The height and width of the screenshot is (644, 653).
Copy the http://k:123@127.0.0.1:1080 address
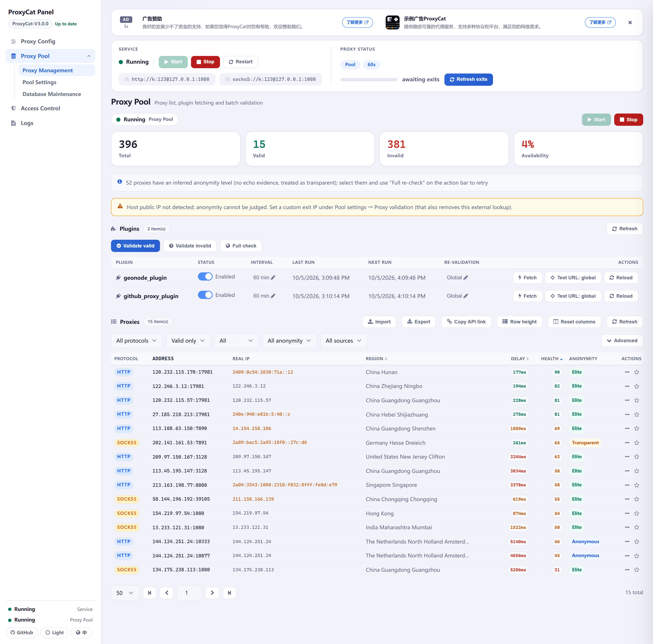(127, 79)
